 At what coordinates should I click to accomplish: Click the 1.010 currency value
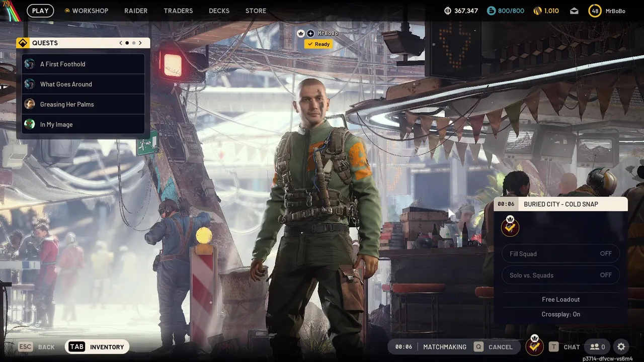tap(551, 11)
